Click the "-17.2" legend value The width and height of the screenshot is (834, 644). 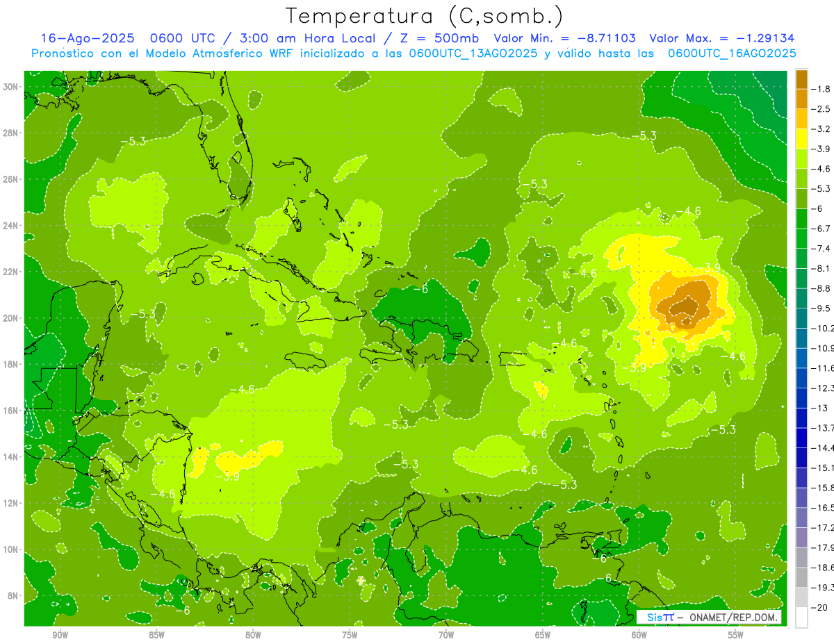[823, 528]
